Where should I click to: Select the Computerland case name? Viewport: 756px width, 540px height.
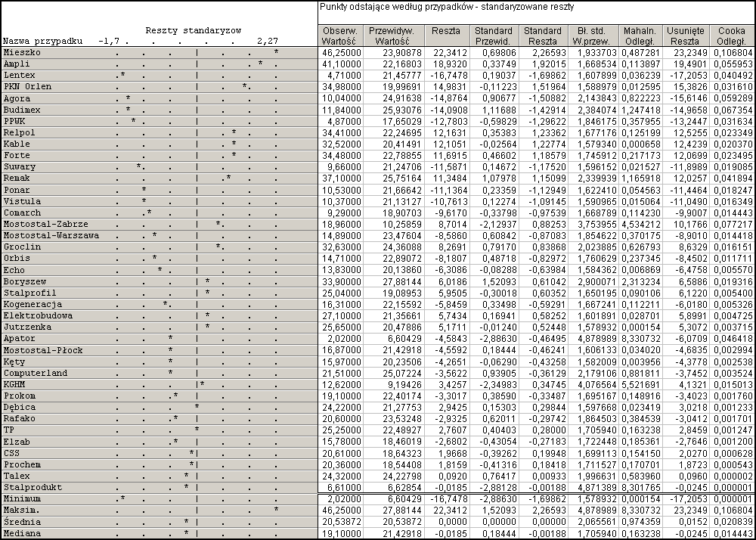36,373
